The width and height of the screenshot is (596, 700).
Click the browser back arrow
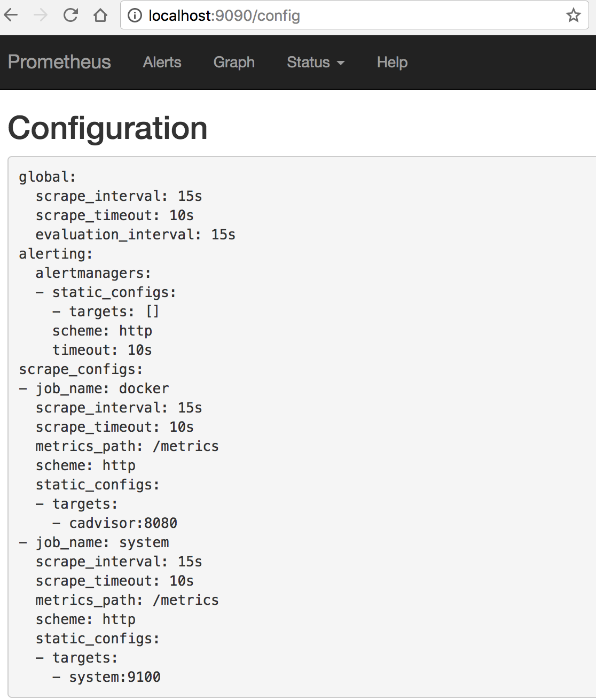[11, 15]
